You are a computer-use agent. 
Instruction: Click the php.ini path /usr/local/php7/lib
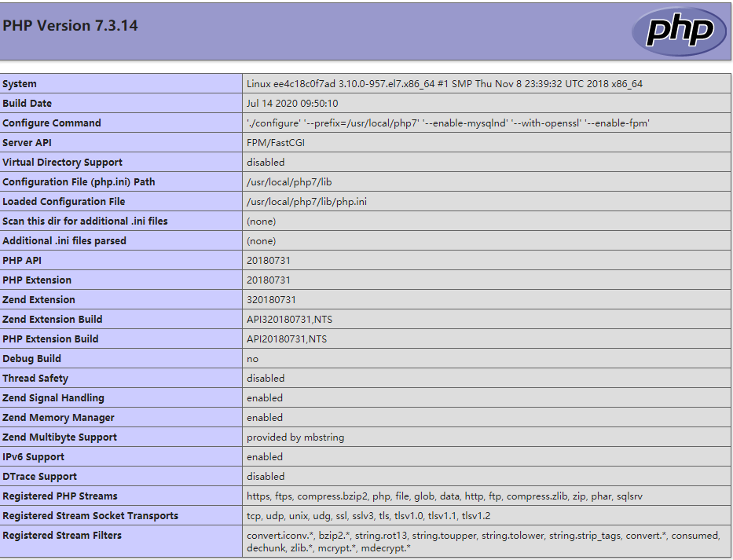[x=284, y=181]
